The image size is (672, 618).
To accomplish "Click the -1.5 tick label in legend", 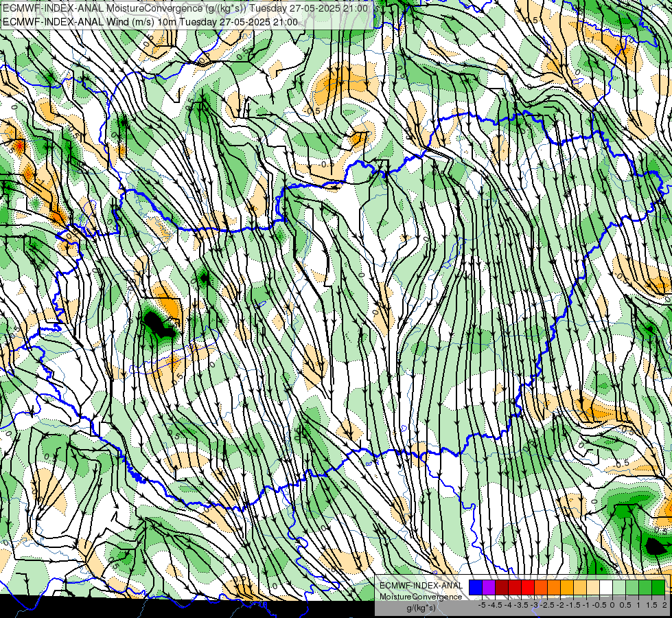I will (x=573, y=605).
